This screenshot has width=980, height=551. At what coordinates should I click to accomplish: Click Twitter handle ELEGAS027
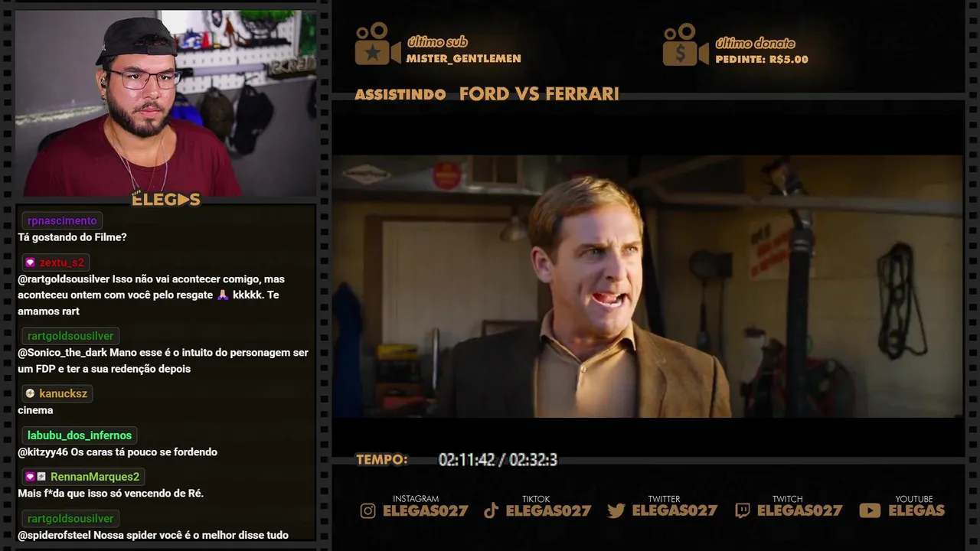675,511
